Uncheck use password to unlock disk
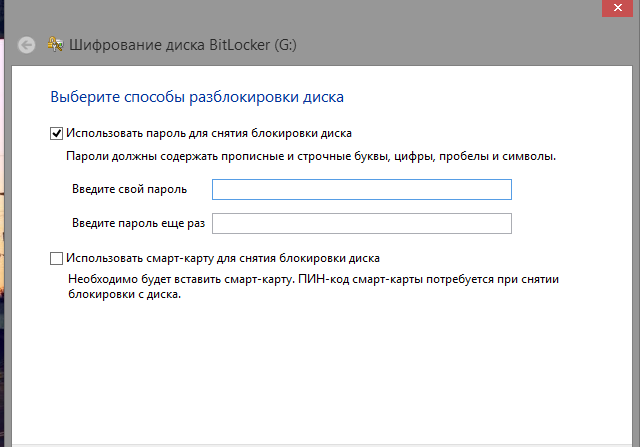The height and width of the screenshot is (447, 640). pyautogui.click(x=56, y=133)
